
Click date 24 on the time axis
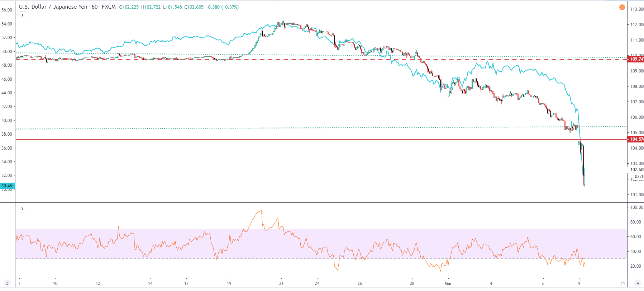click(317, 283)
